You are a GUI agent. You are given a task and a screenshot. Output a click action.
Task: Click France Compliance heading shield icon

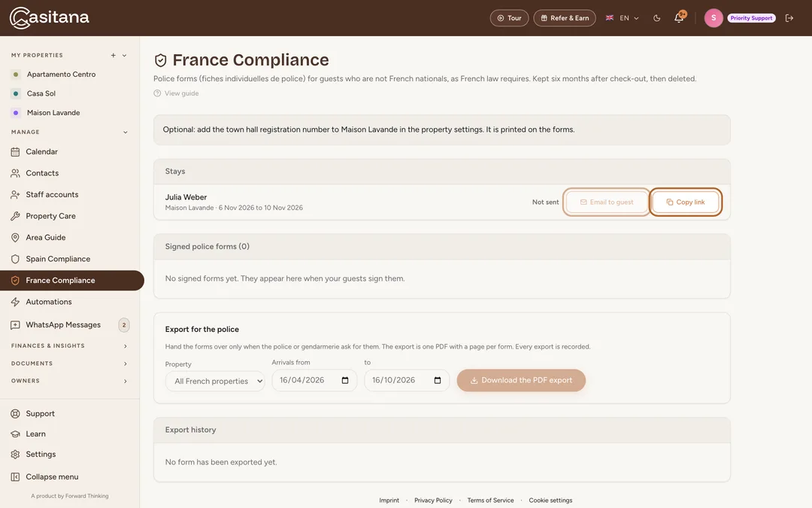tap(161, 61)
